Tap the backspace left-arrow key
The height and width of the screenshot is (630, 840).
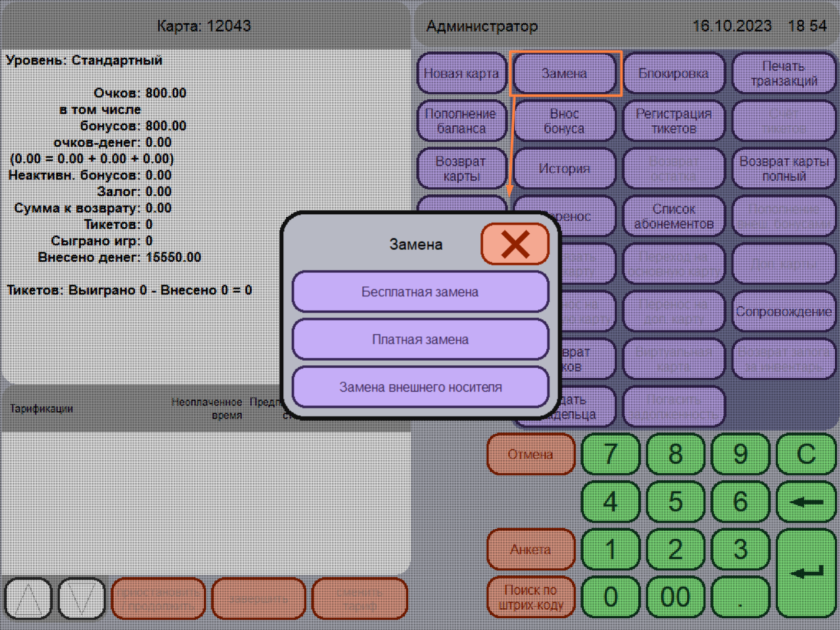pyautogui.click(x=806, y=502)
